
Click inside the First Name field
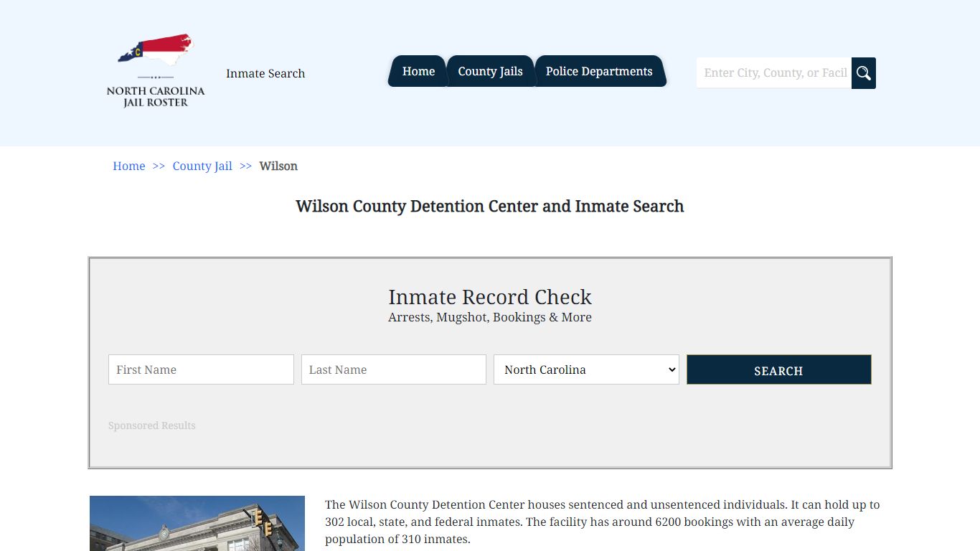pos(201,369)
